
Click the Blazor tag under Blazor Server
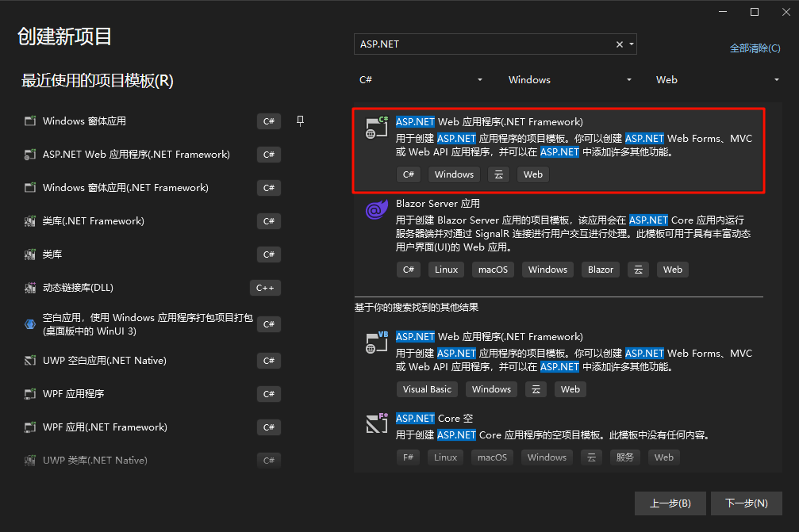pyautogui.click(x=601, y=270)
